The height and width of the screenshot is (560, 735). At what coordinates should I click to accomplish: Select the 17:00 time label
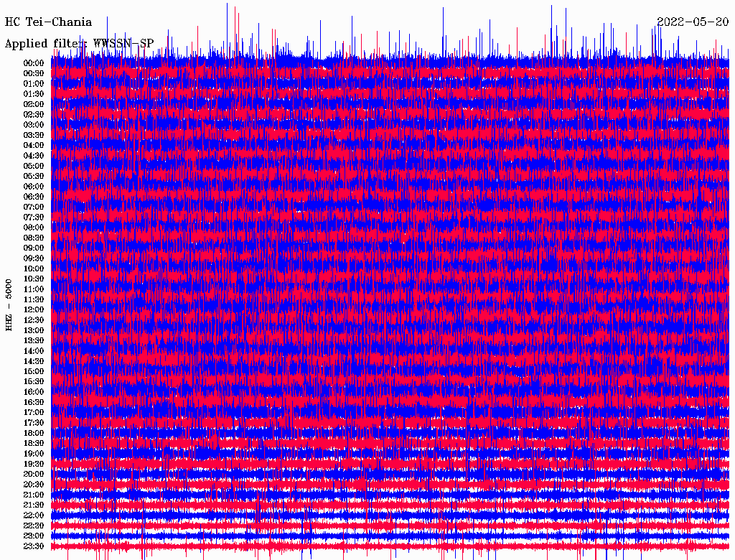pos(34,413)
